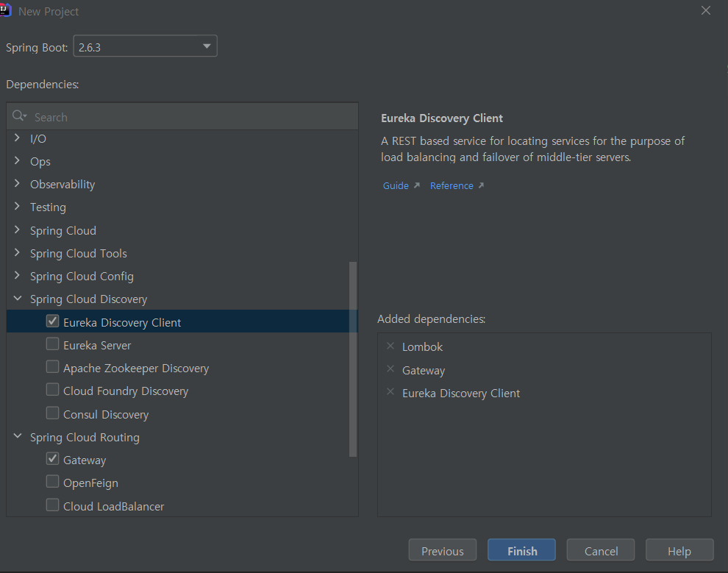The height and width of the screenshot is (573, 728).
Task: Select the OpenFeign row label
Action: point(90,483)
